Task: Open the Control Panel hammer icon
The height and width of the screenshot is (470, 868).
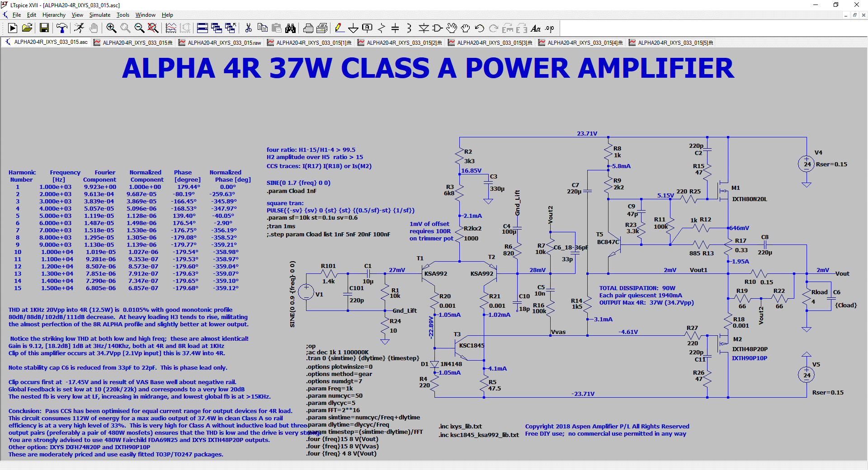Action: click(62, 28)
